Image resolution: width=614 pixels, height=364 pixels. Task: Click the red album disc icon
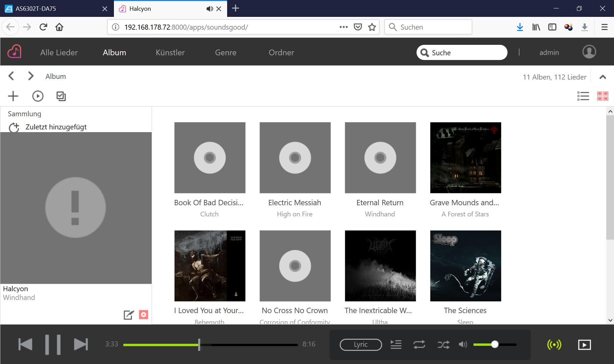click(144, 315)
